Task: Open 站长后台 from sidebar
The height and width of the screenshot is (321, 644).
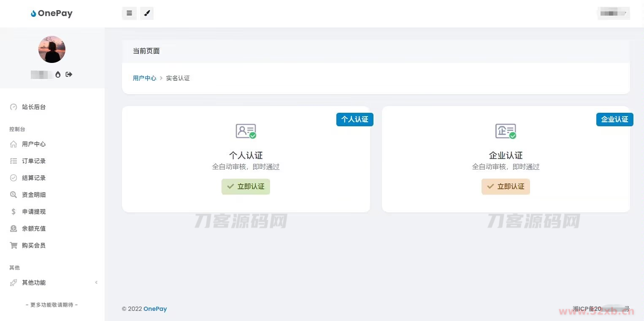Action: tap(34, 107)
